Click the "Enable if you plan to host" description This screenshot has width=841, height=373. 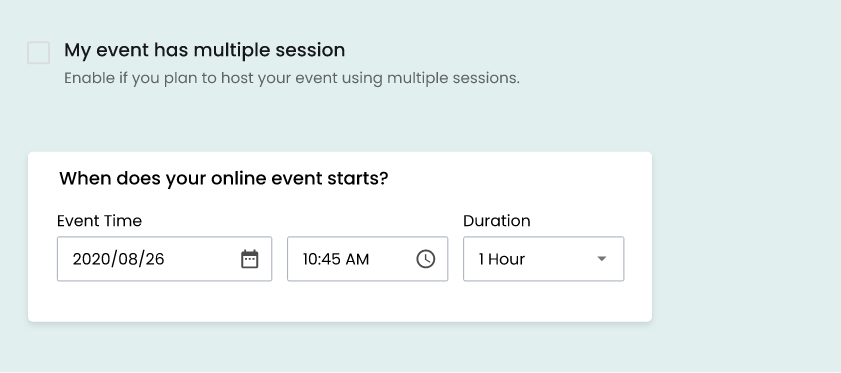pos(292,78)
